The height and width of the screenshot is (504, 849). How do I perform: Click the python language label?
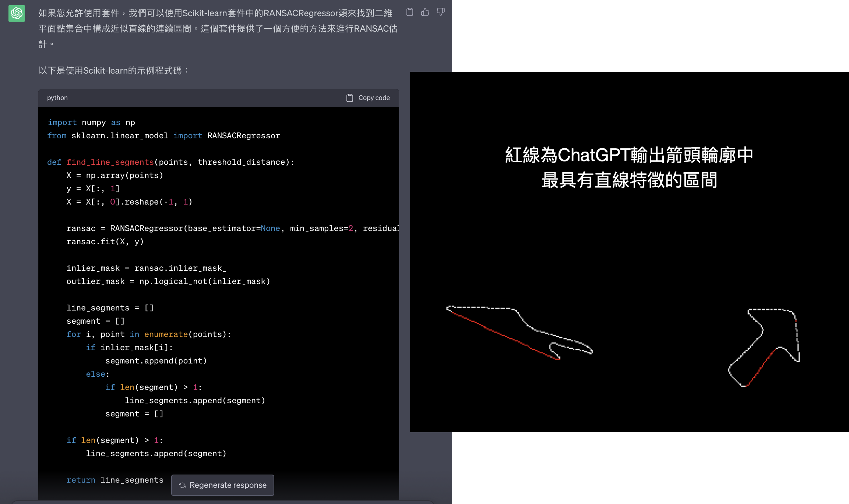[x=57, y=98]
